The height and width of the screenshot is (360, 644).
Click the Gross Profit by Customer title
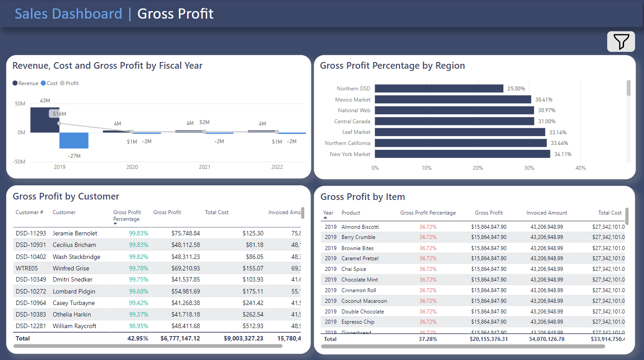click(x=66, y=196)
